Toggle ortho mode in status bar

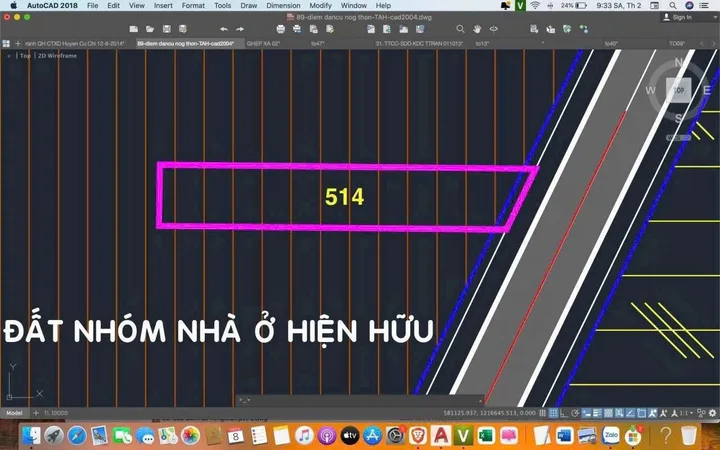tap(564, 413)
